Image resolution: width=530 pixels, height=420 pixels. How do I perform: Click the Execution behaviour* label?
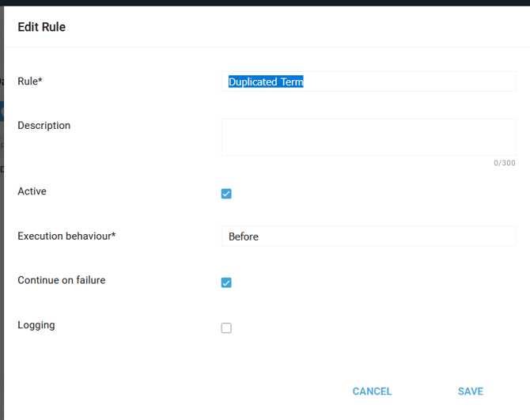click(66, 236)
